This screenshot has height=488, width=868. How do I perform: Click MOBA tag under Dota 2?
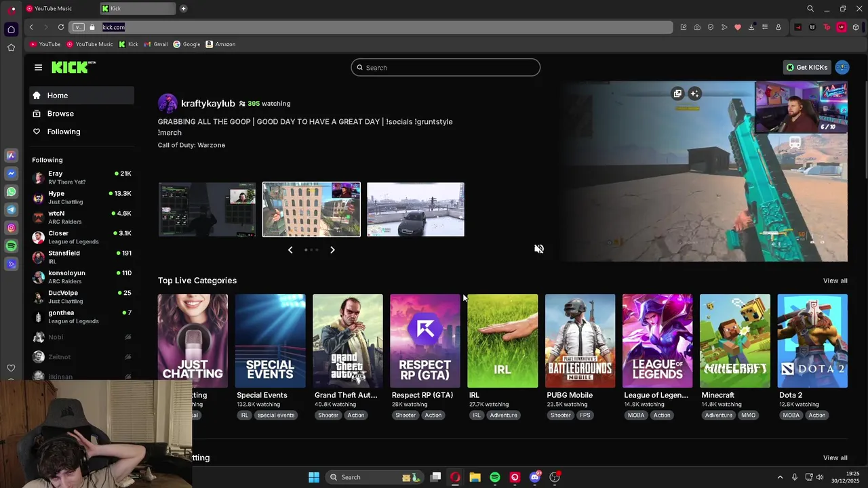tap(791, 415)
